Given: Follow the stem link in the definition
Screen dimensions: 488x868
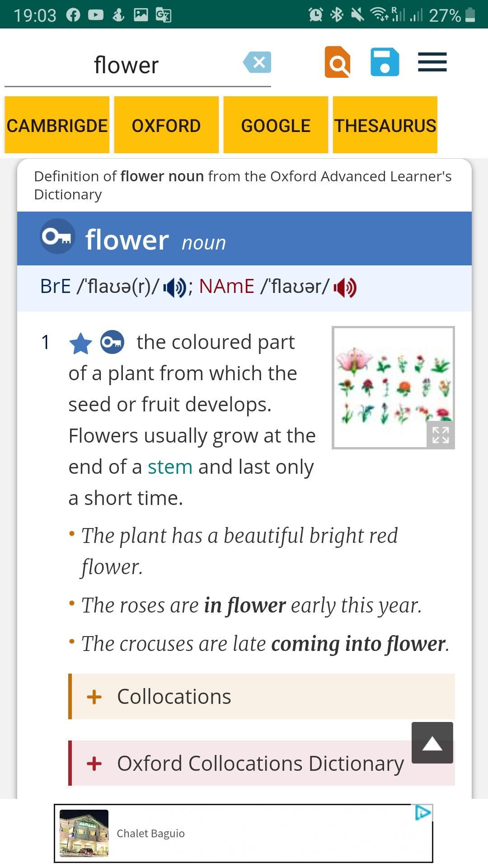Looking at the screenshot, I should pos(170,467).
